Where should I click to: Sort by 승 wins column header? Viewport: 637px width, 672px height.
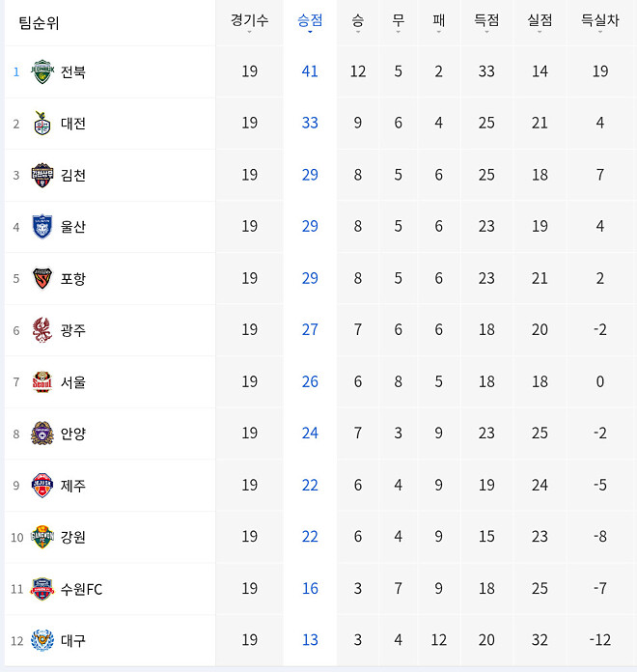pyautogui.click(x=358, y=20)
